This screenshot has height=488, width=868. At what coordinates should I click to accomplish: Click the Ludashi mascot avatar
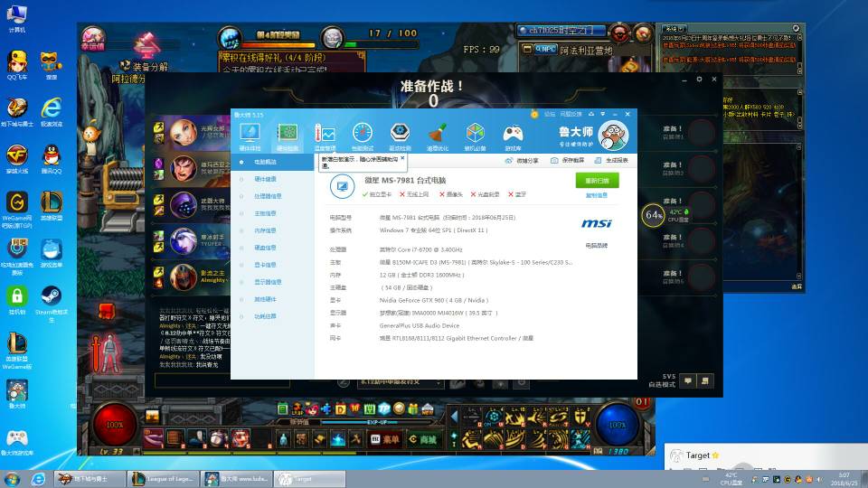tap(613, 136)
